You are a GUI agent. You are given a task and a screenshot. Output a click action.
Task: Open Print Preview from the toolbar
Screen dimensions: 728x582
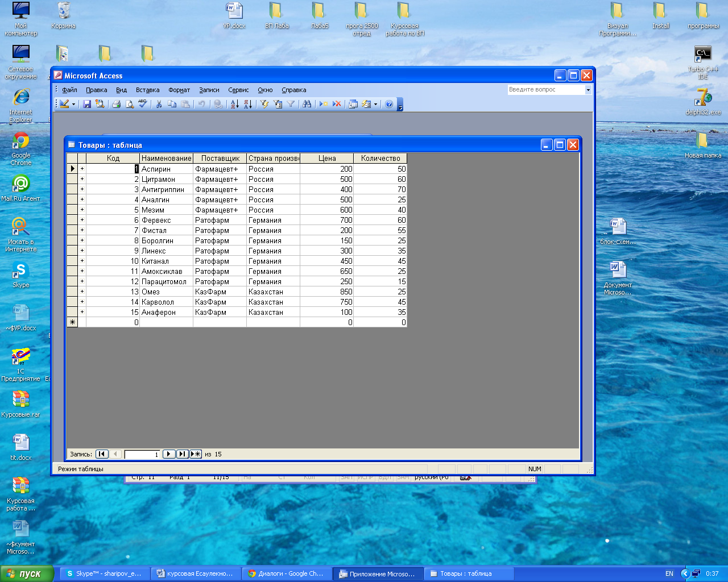(129, 104)
